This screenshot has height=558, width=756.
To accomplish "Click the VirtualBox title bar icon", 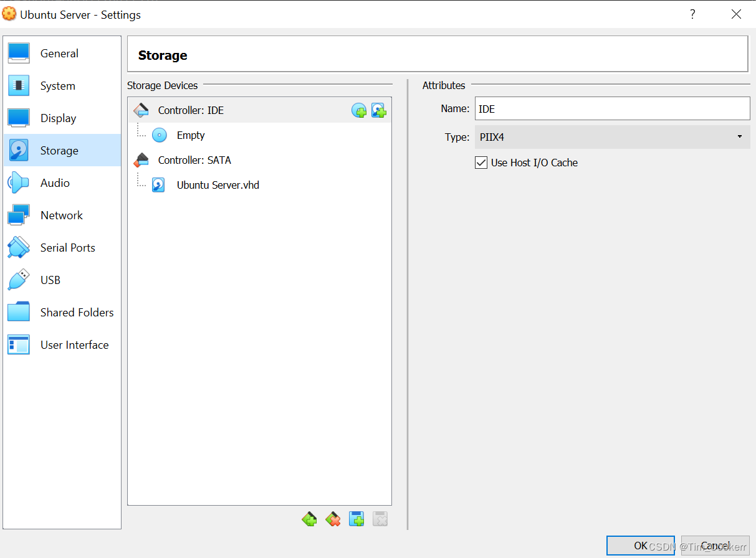I will point(9,14).
